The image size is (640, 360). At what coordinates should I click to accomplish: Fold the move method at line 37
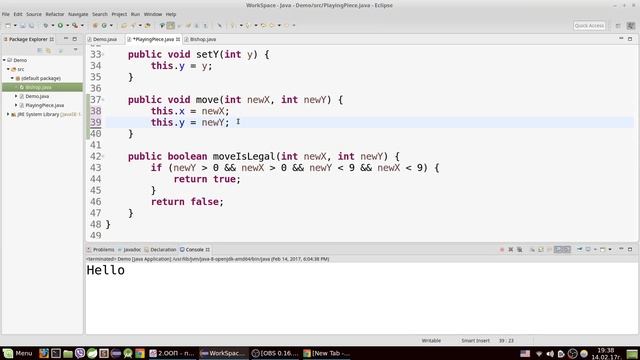[103, 100]
